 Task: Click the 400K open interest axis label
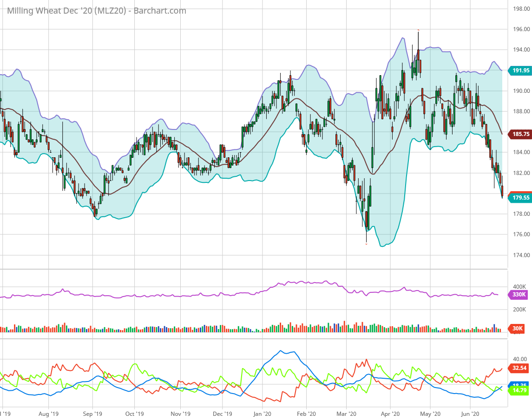[x=519, y=287]
